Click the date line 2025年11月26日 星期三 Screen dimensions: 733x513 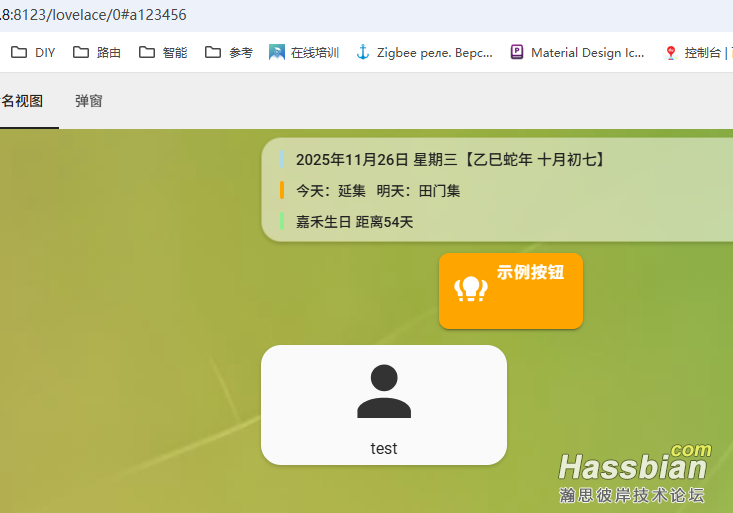point(451,159)
